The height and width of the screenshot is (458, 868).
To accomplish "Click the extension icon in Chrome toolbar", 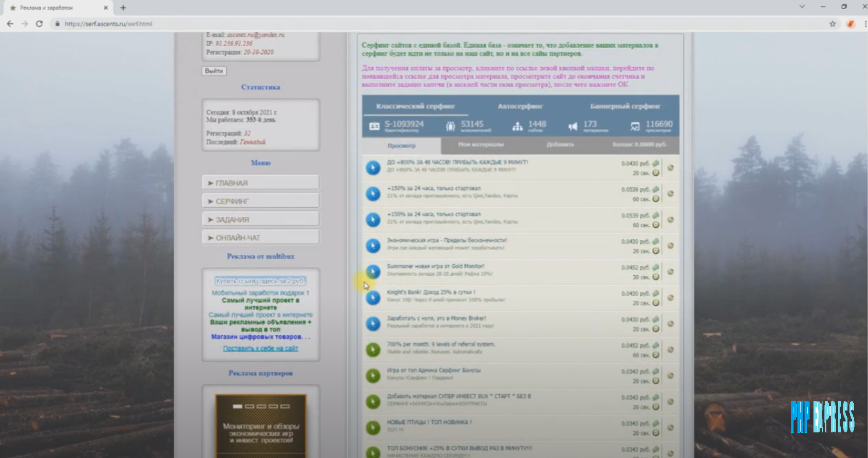I will pos(851,24).
